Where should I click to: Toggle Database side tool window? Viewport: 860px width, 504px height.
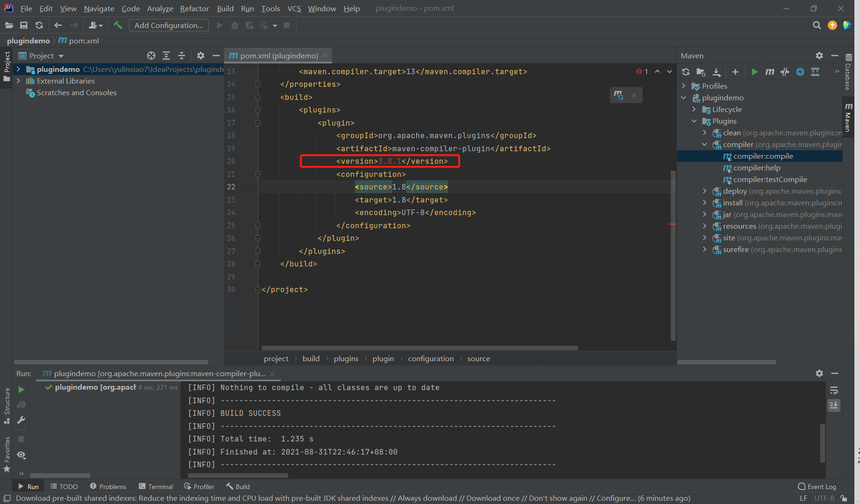click(x=848, y=71)
